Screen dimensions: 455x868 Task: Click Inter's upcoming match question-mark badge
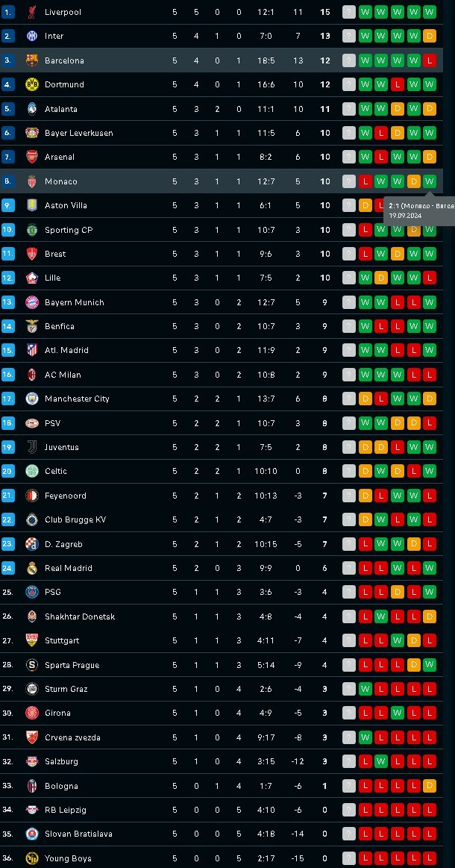(x=349, y=36)
